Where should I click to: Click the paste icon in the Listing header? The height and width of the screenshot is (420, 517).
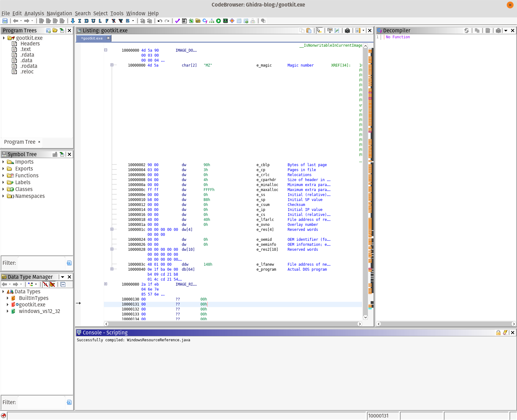tap(309, 30)
